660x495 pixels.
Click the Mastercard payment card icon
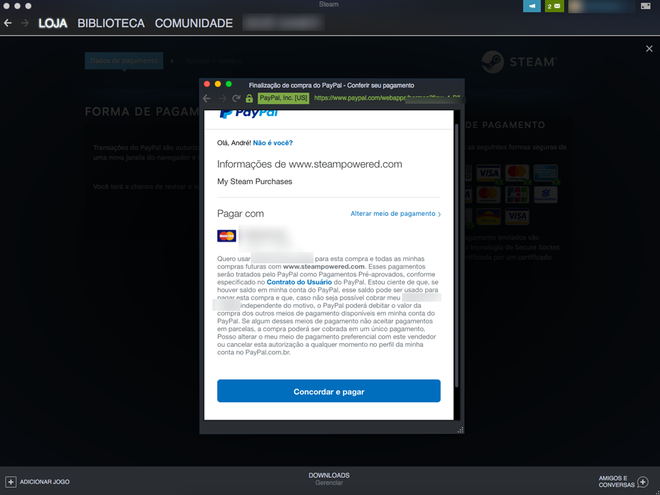point(226,236)
